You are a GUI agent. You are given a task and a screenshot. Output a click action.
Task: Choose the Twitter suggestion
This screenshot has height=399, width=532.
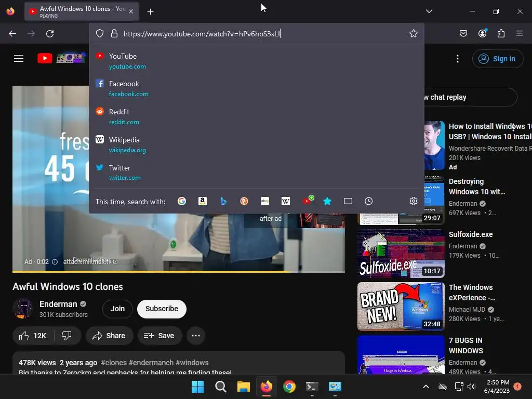(x=256, y=172)
